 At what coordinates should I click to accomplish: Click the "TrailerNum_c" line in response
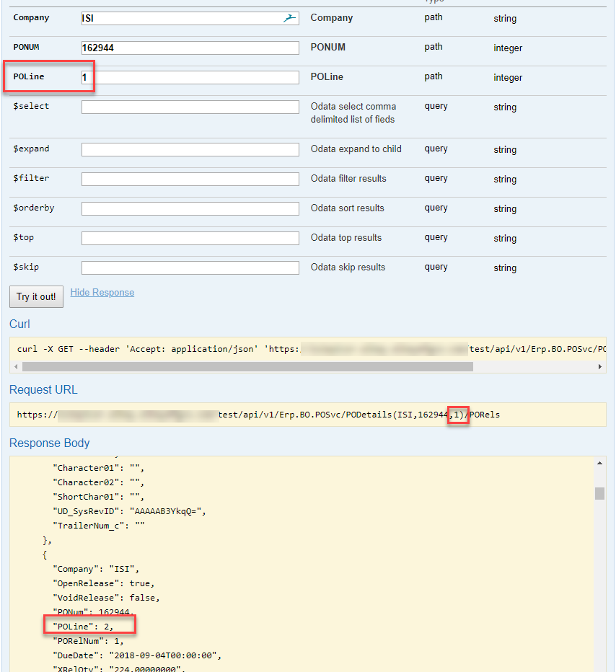tap(99, 526)
